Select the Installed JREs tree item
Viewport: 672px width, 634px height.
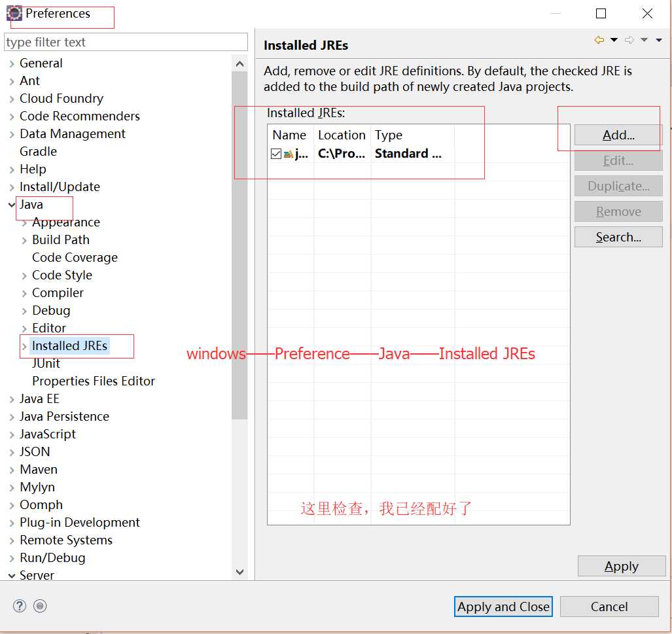point(70,345)
